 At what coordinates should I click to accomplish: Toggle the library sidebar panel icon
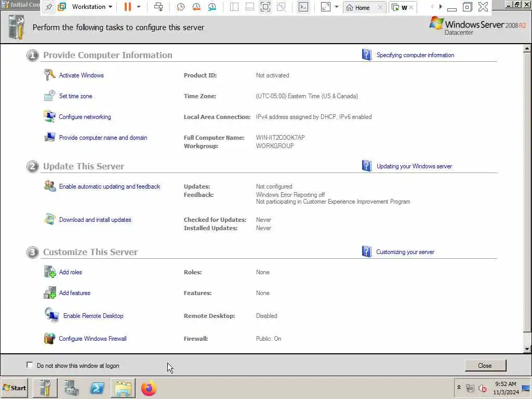click(x=234, y=7)
